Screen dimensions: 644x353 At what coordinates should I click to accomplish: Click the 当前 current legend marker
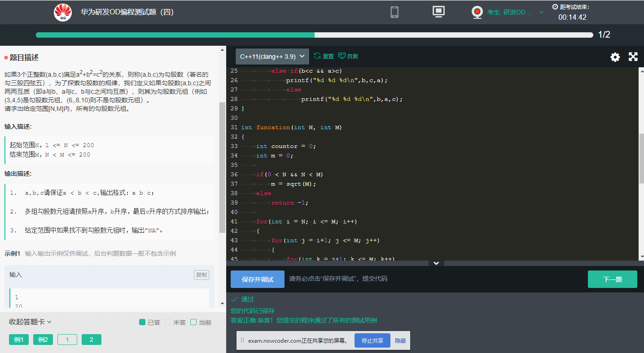click(x=193, y=322)
